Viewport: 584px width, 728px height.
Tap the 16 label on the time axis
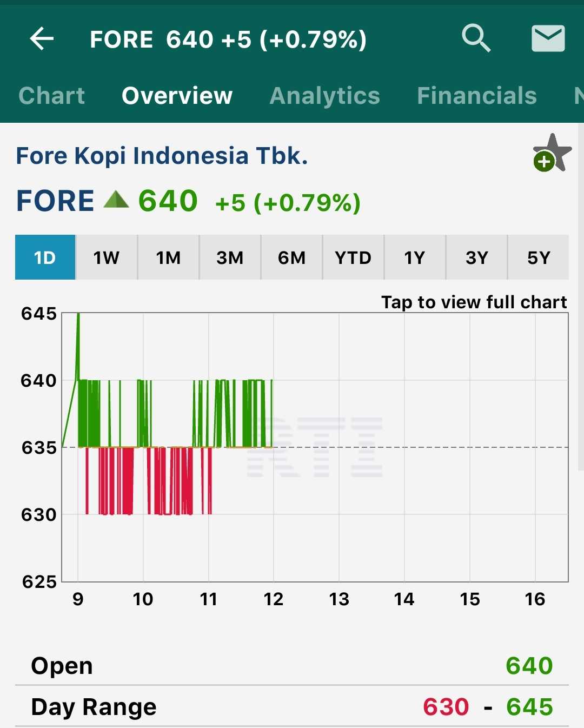tap(535, 599)
